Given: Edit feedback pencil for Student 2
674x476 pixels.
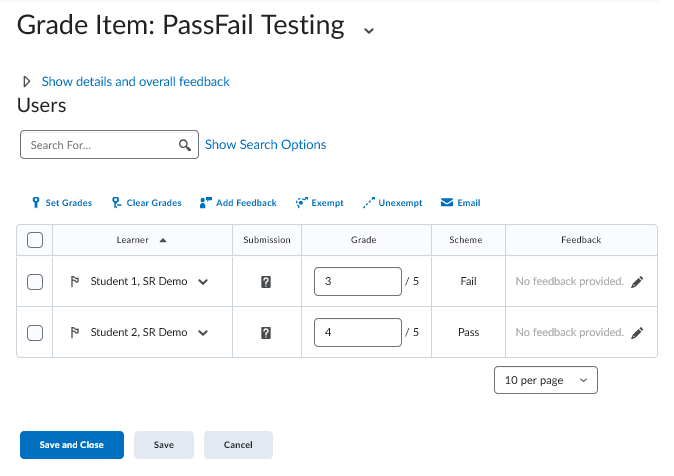Looking at the screenshot, I should tap(638, 332).
